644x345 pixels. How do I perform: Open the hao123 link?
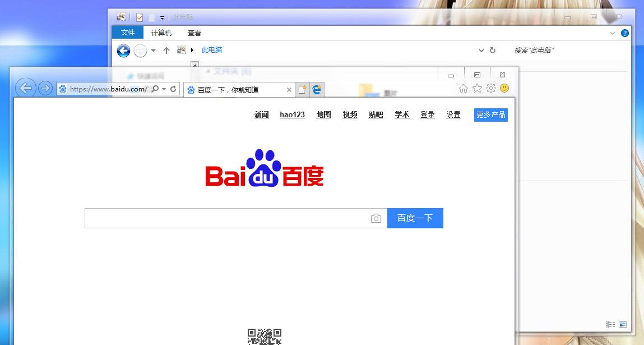(x=292, y=115)
